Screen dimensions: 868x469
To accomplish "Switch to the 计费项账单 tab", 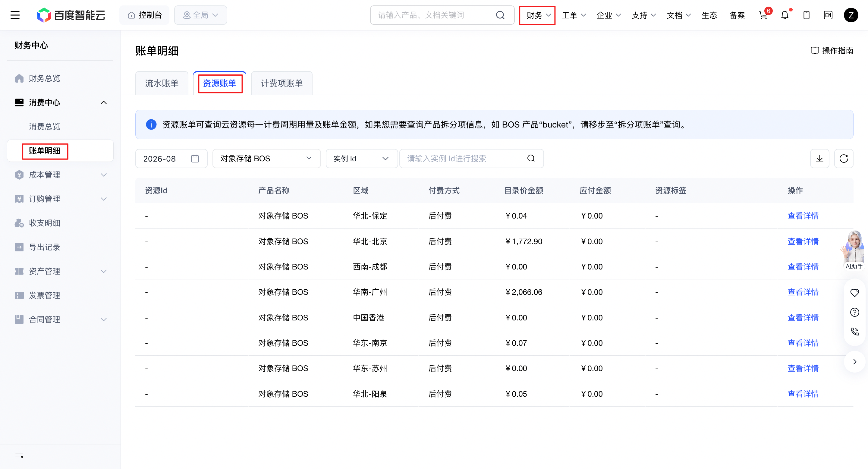I will [x=282, y=83].
